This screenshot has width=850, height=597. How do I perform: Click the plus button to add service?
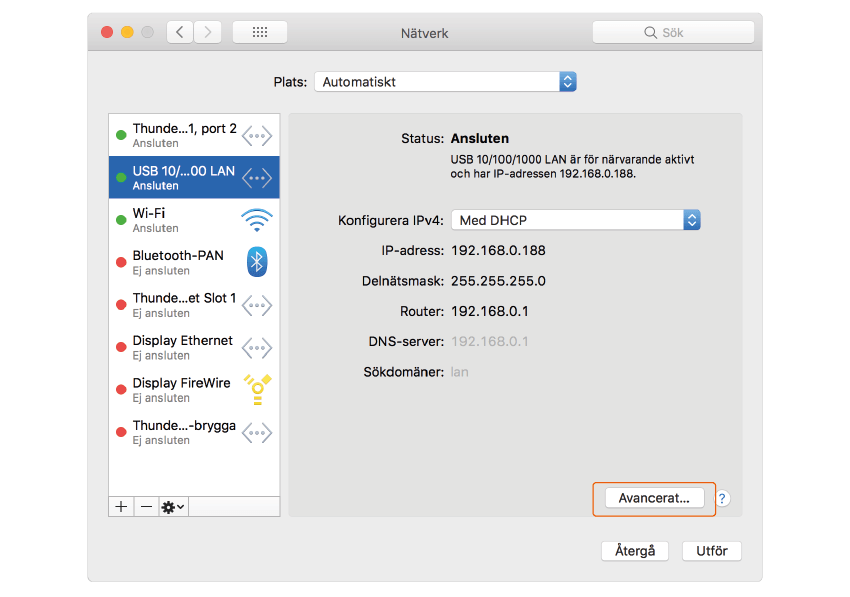pos(121,507)
